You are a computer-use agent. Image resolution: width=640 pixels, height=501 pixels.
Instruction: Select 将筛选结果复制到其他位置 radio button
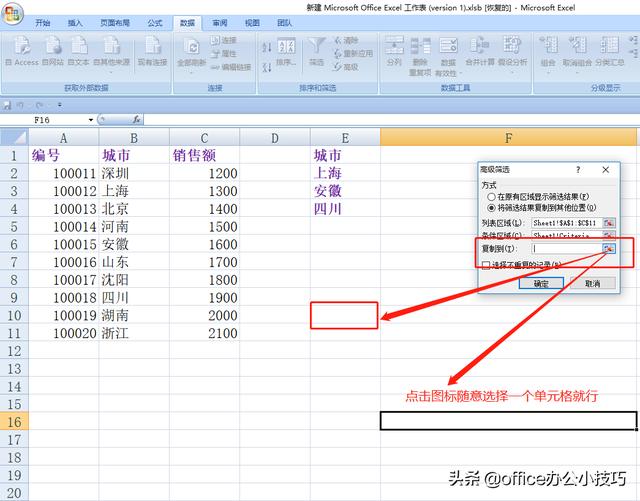click(x=491, y=208)
